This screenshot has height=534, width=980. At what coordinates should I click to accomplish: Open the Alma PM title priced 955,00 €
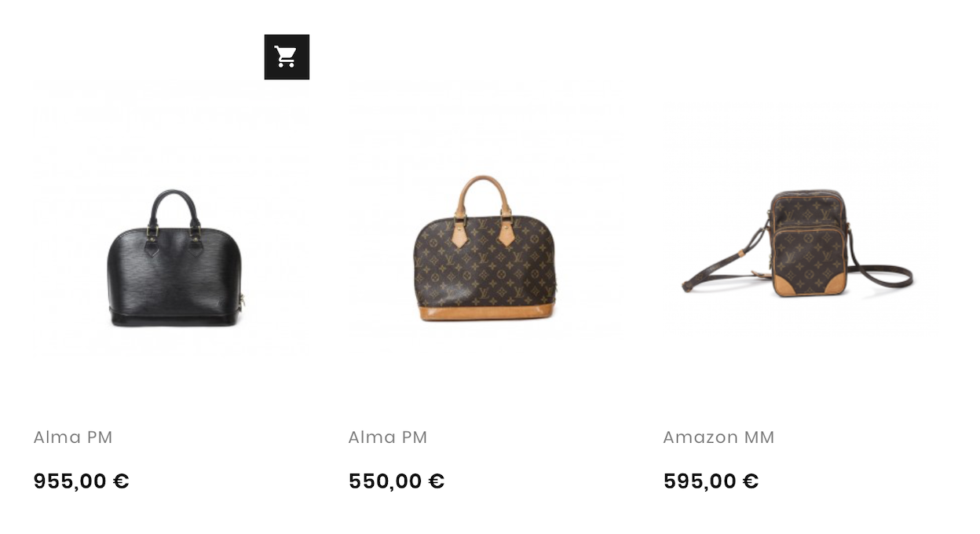[x=73, y=437]
